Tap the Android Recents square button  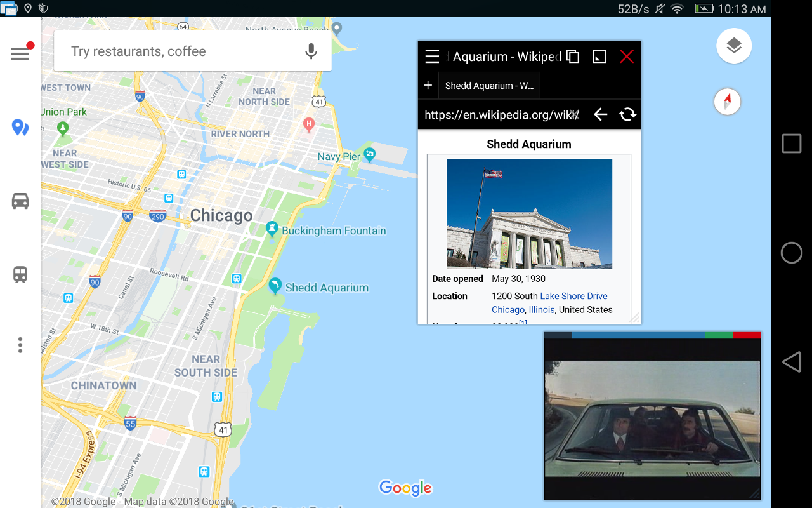[791, 144]
